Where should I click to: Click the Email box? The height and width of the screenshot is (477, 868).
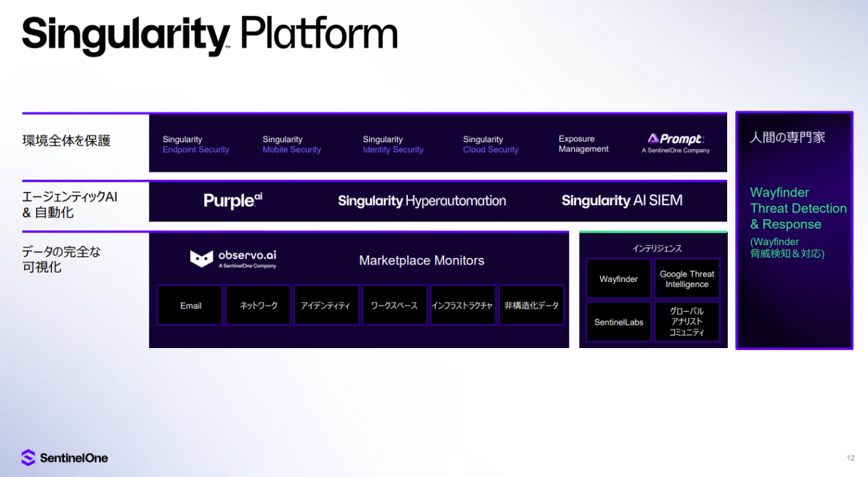point(190,305)
